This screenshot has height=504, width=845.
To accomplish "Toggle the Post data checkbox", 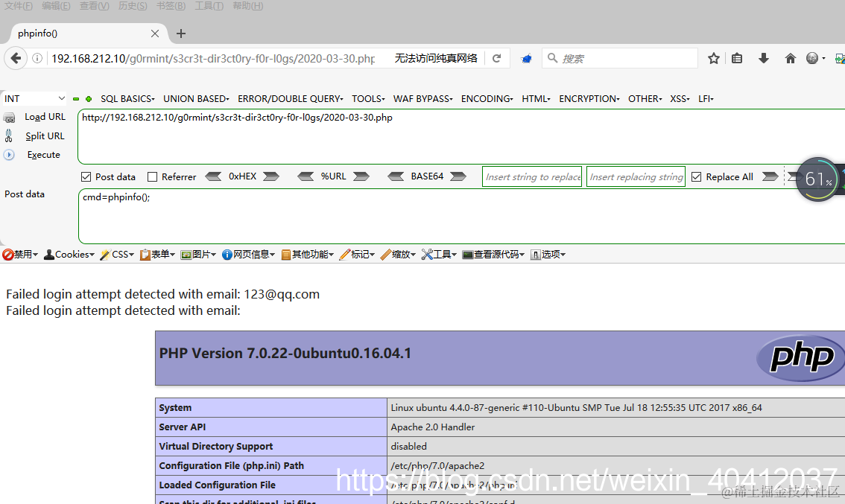I will [x=86, y=176].
